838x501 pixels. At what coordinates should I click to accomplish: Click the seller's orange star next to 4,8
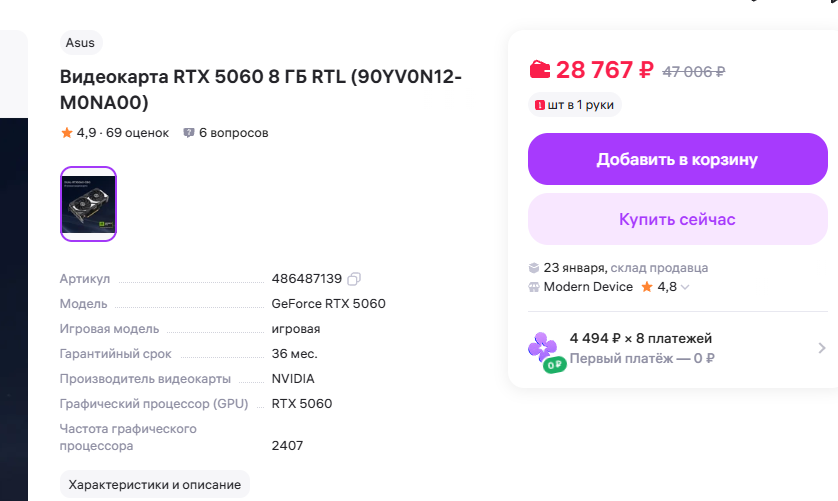click(x=647, y=287)
